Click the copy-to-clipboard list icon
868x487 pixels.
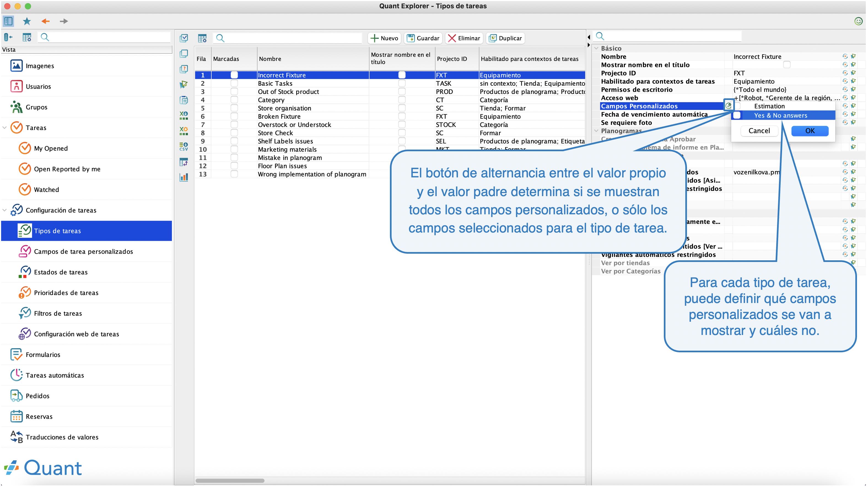[184, 100]
